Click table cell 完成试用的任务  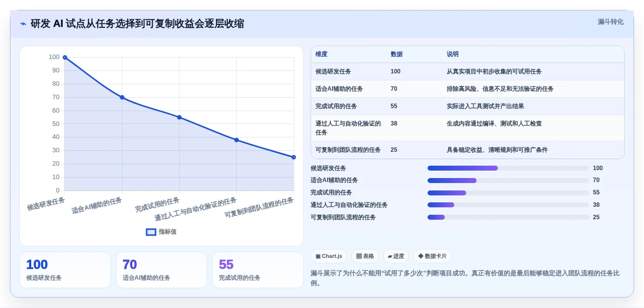336,106
